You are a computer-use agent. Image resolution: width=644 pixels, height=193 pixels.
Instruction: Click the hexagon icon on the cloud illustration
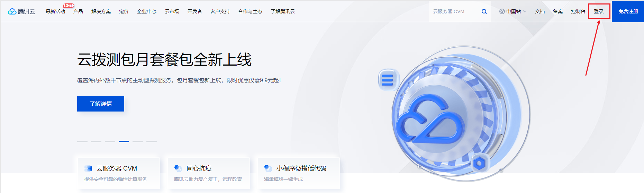tap(480, 163)
